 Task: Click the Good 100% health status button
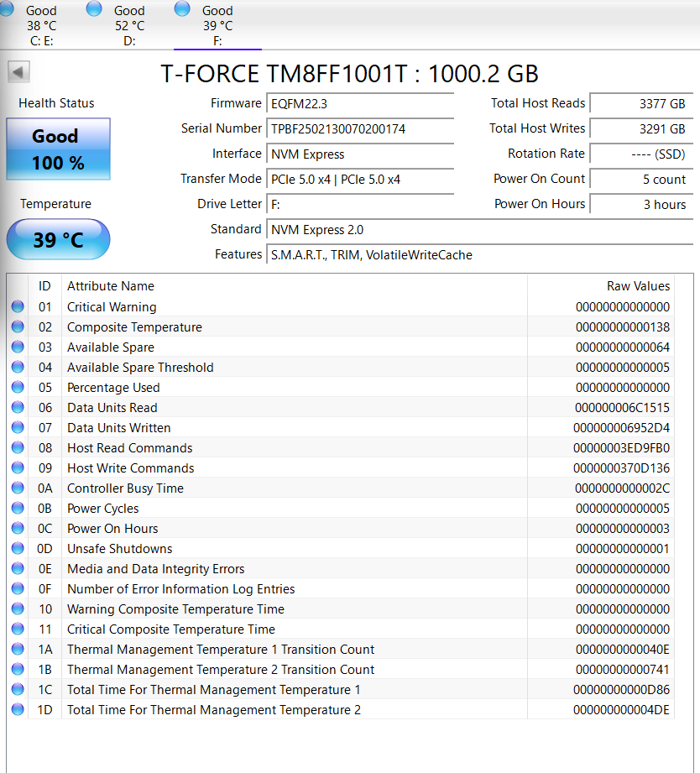58,150
